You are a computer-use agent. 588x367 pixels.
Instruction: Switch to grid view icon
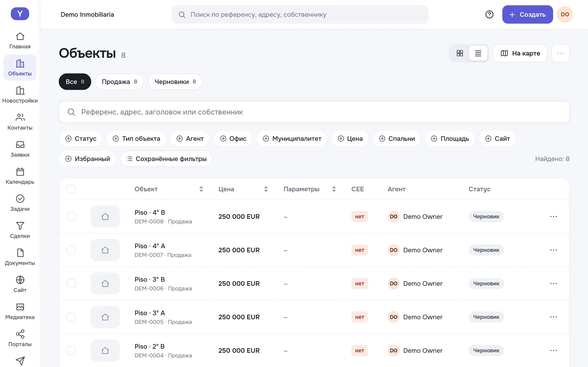pos(459,53)
